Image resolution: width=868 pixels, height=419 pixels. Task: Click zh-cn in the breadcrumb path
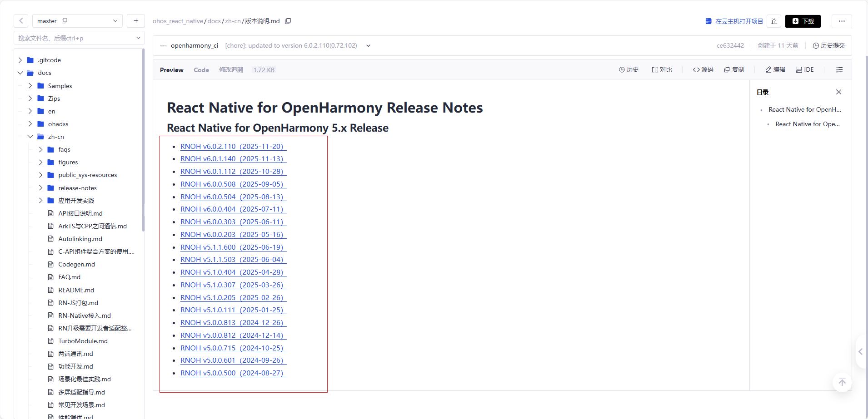pos(233,21)
